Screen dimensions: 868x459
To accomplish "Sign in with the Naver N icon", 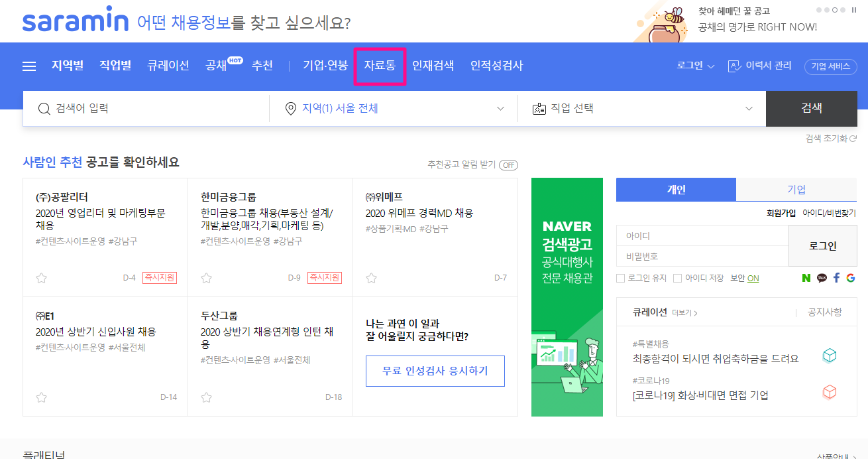I will (x=806, y=278).
